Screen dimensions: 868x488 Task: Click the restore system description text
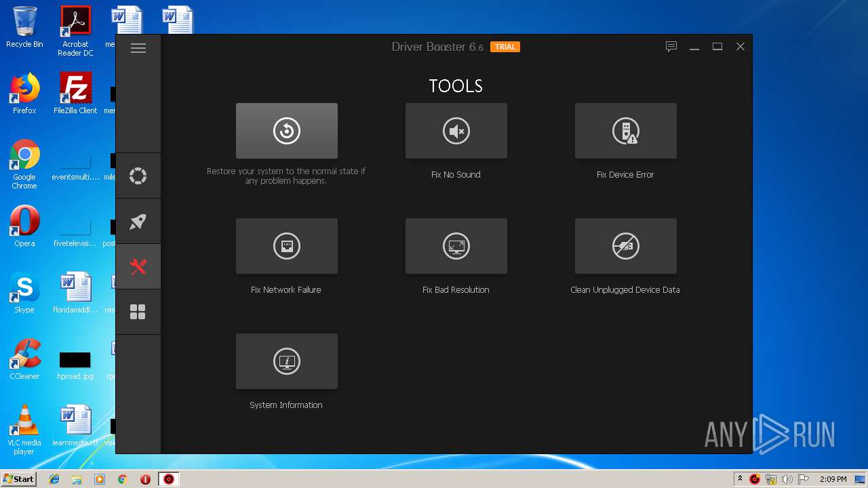click(286, 176)
